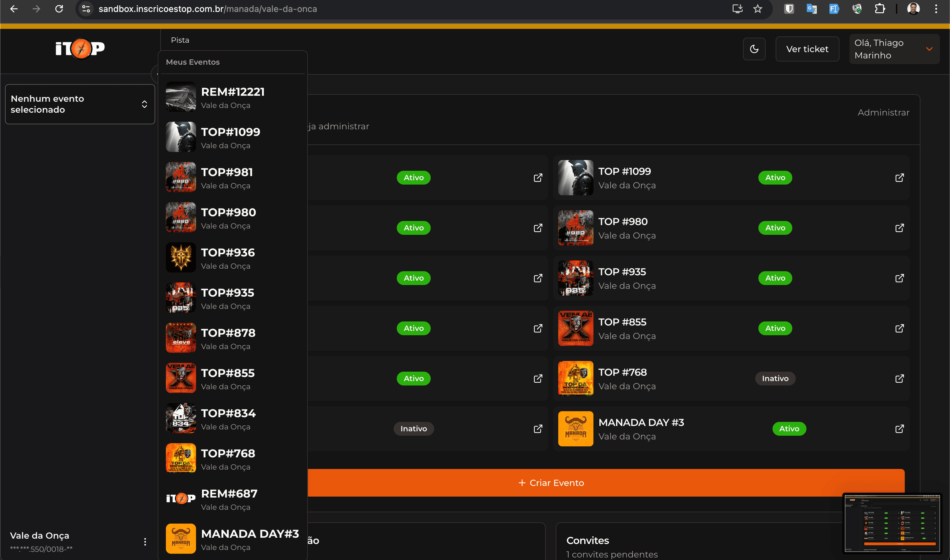Open TOP #855 card external link icon
950x560 pixels.
coord(899,328)
